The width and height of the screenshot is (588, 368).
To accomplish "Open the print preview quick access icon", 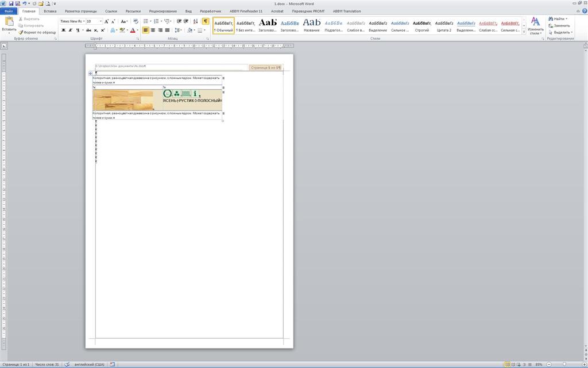I will click(x=48, y=3).
